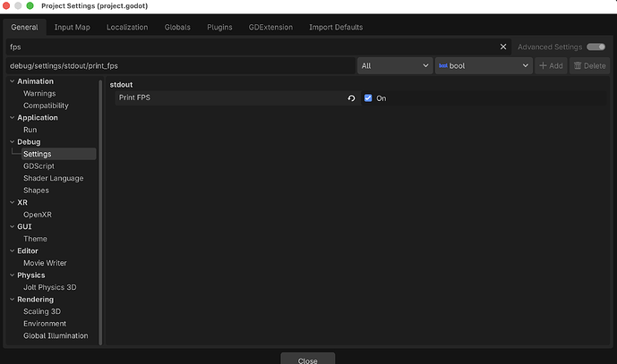Select the Scaling 3D category
This screenshot has width=617, height=364.
coord(42,311)
